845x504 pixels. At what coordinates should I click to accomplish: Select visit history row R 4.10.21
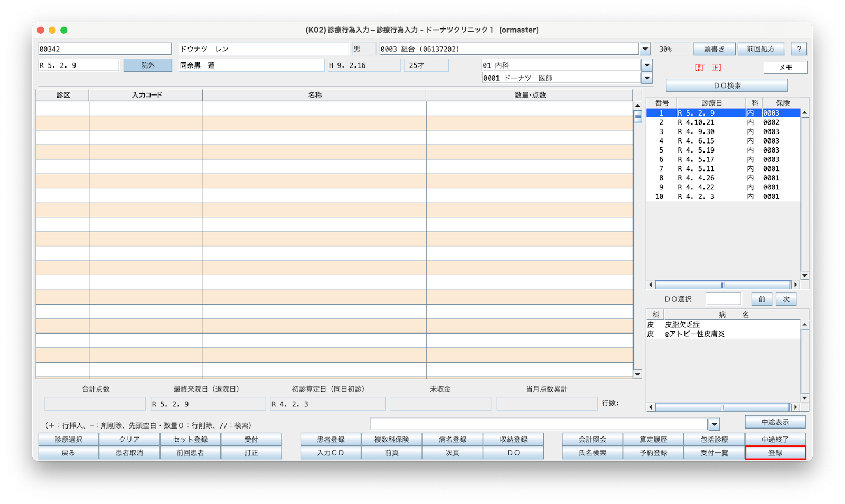pyautogui.click(x=723, y=122)
